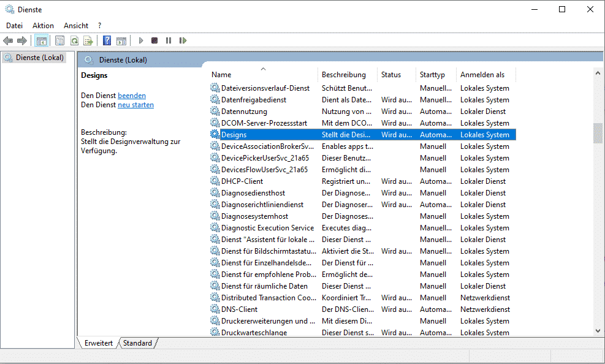
Task: Click the gear icon of DHCP-Client
Action: coord(215,181)
